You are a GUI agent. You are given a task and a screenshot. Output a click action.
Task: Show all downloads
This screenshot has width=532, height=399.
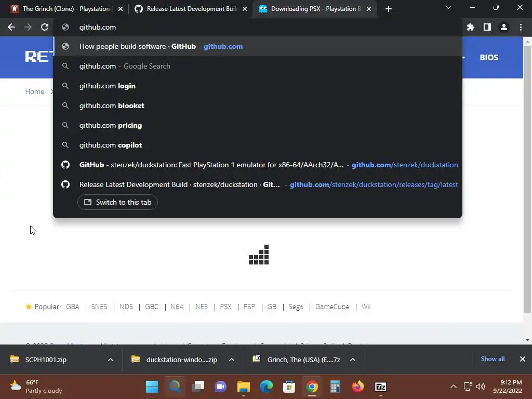coord(493,359)
